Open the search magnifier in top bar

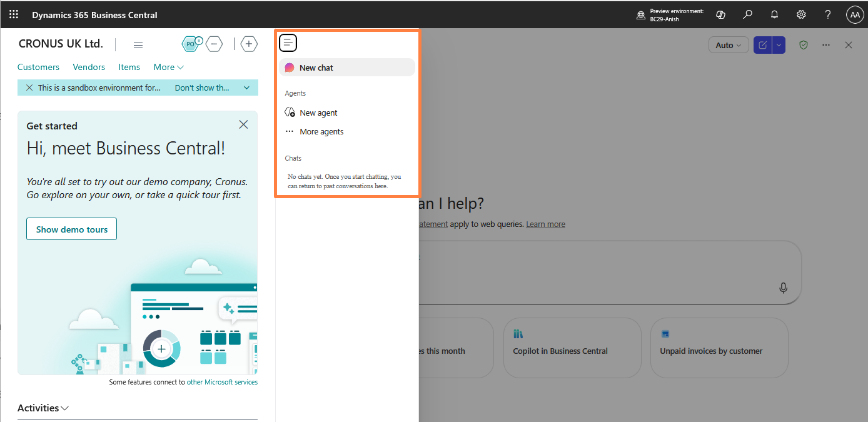pos(747,14)
